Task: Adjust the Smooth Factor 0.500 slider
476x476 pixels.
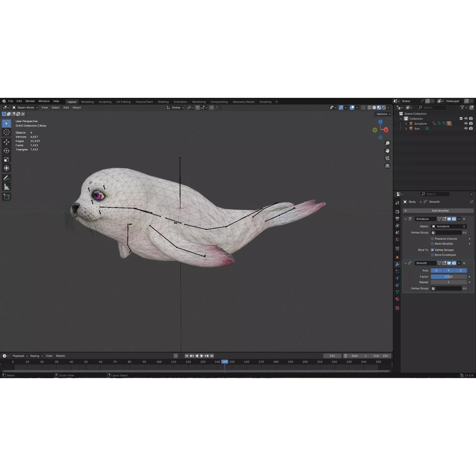Action: click(x=449, y=277)
